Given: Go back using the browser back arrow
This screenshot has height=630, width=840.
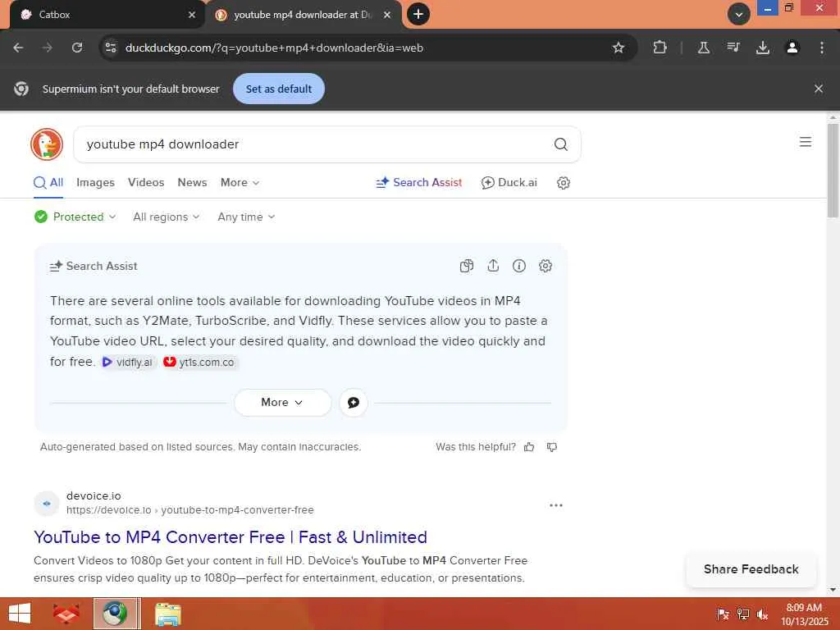Looking at the screenshot, I should (18, 48).
